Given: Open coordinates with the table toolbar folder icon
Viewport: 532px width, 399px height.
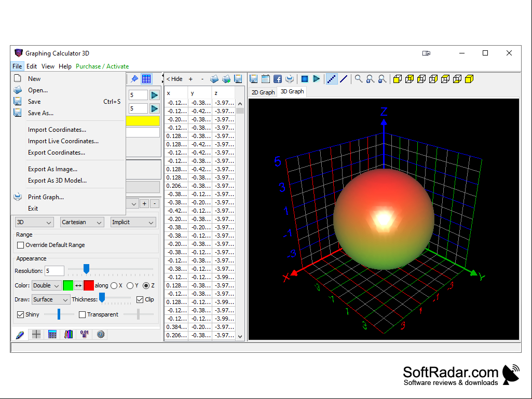Looking at the screenshot, I should [214, 79].
